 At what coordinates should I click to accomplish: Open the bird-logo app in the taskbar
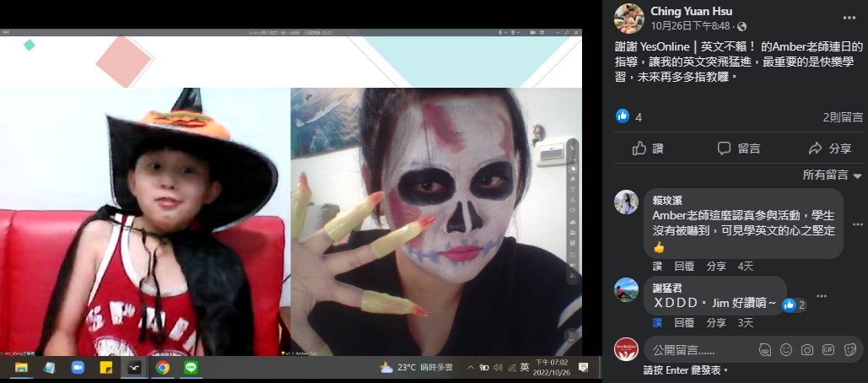(134, 368)
